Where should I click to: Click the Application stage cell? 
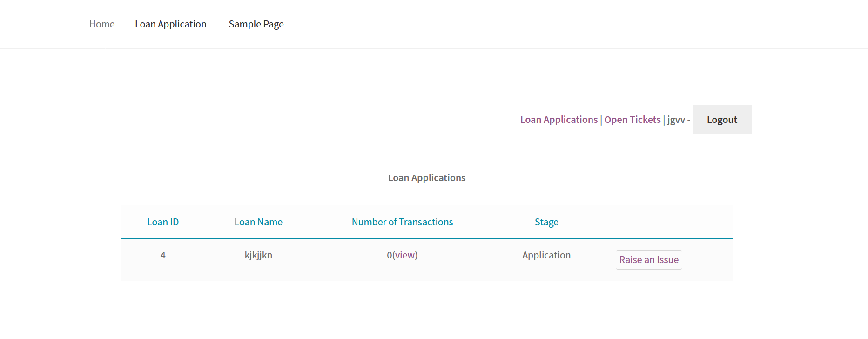coord(546,255)
